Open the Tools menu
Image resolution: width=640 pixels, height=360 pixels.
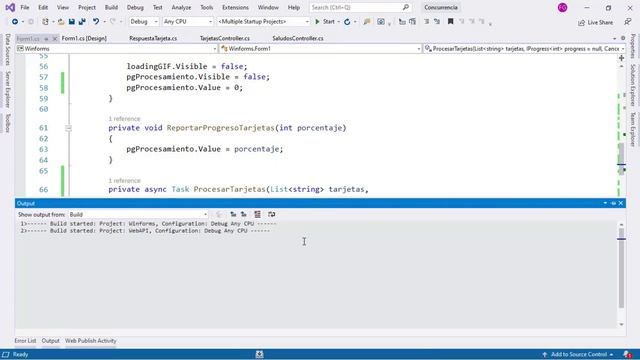coord(207,7)
